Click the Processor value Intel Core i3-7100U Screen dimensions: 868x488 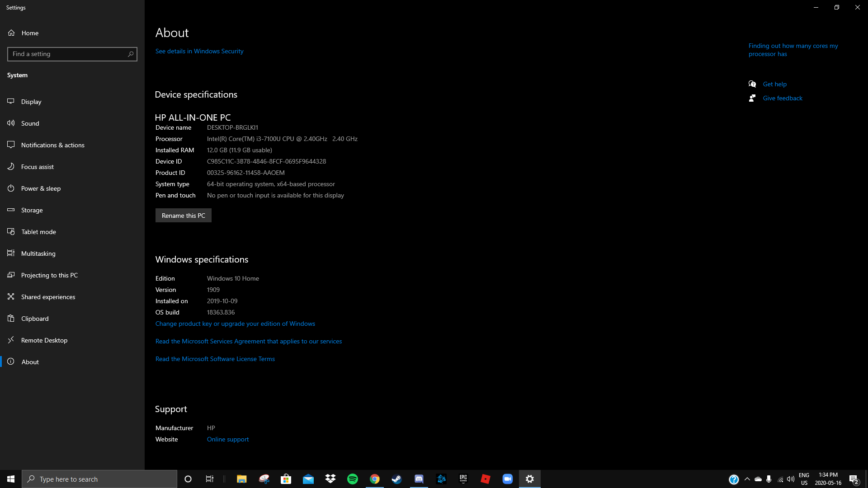point(282,139)
